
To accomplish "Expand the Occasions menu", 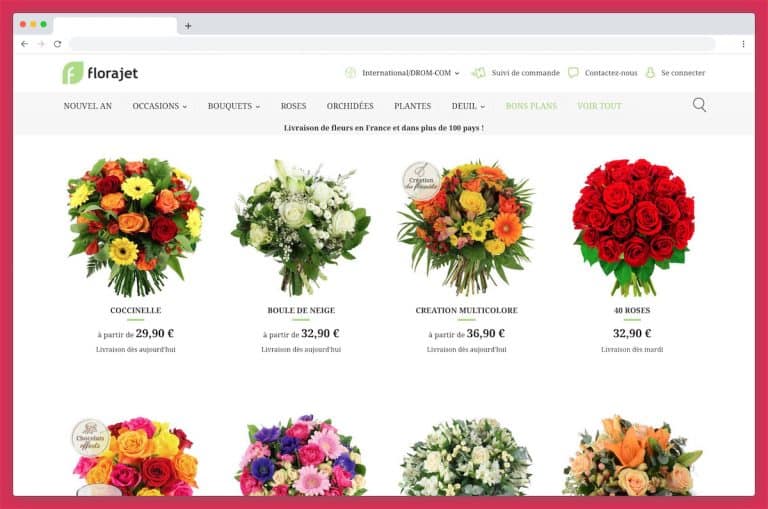I will 160,106.
